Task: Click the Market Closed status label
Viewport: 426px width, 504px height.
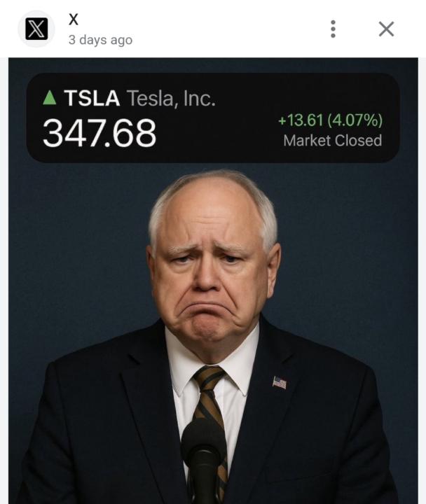Action: point(332,140)
